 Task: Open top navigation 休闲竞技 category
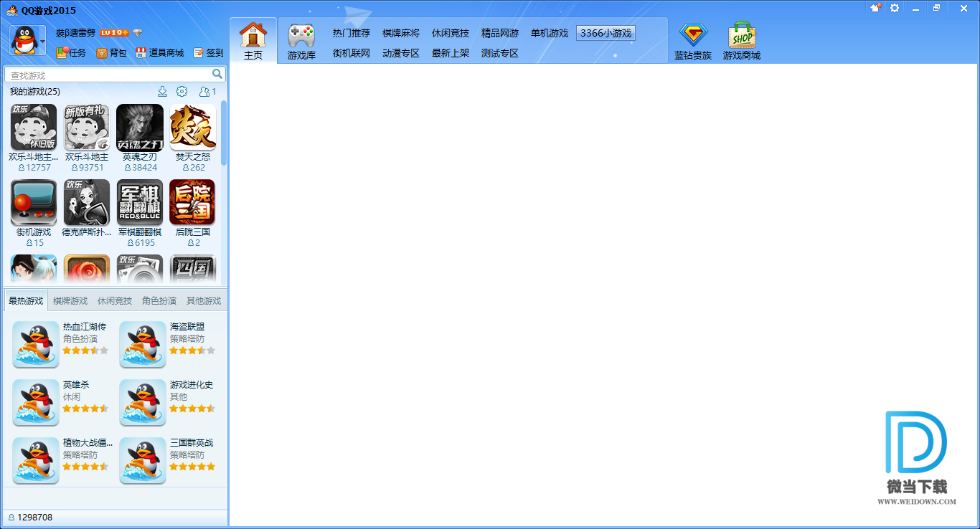tap(451, 33)
